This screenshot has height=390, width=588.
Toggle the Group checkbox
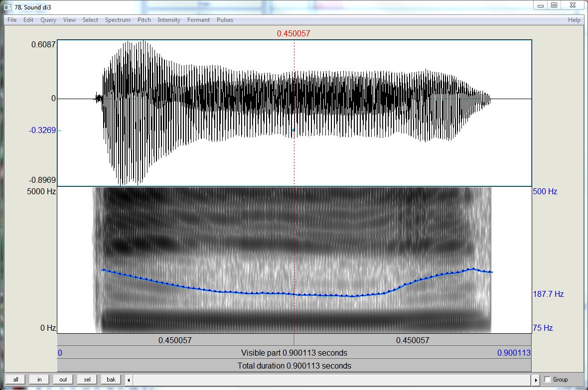tap(548, 380)
